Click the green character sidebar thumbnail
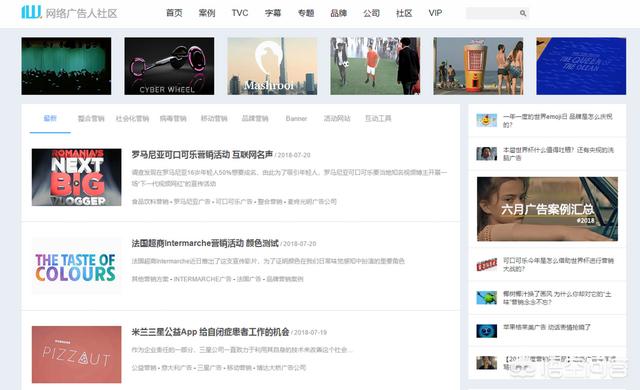Screen dimensions: 640x390 pos(487,298)
